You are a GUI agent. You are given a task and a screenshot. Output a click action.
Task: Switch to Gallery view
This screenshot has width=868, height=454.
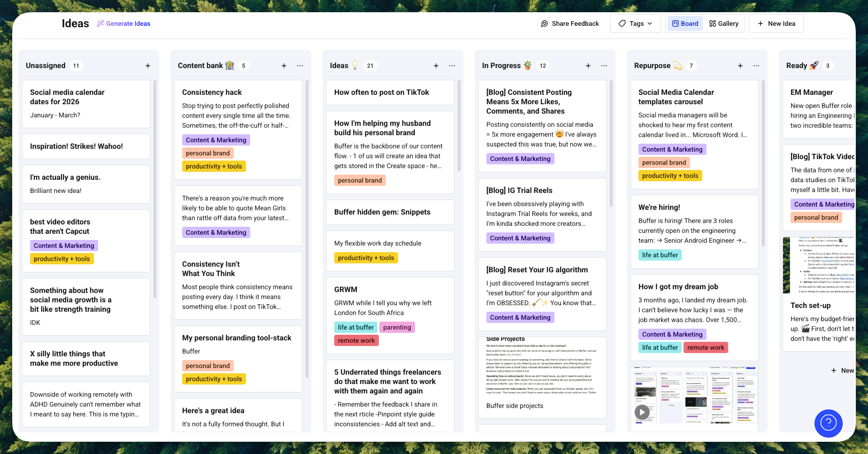click(x=724, y=23)
